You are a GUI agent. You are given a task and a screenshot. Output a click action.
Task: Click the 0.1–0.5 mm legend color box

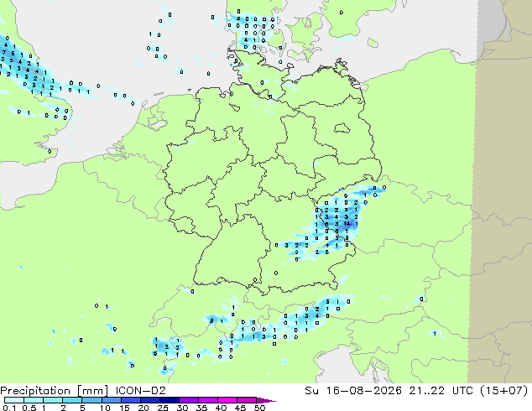[14, 400]
